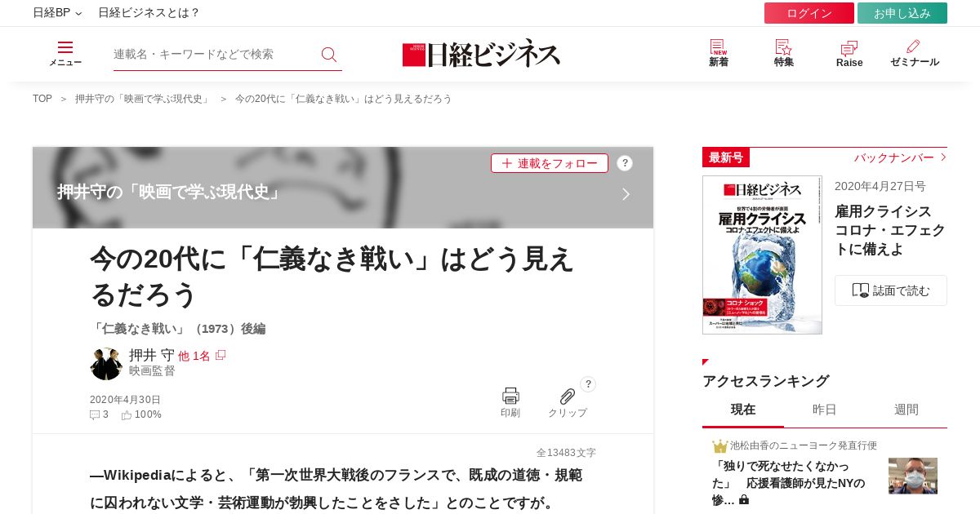Click the popup icon beside 他 1名
This screenshot has width=980, height=514.
(220, 355)
